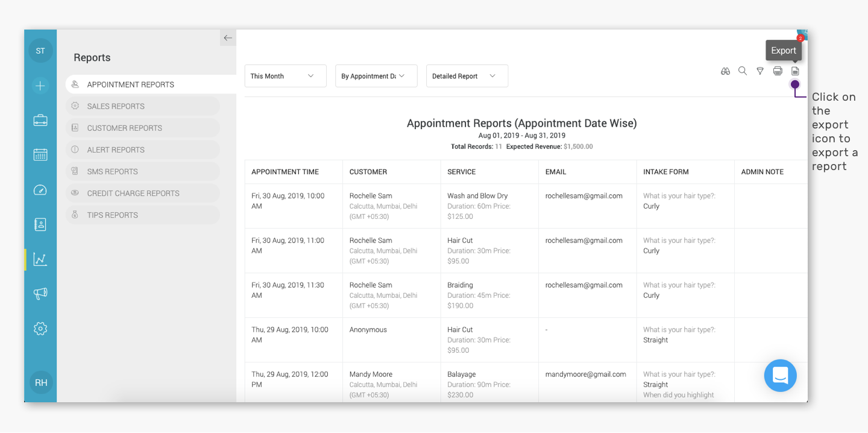The image size is (868, 433).
Task: Open the dashboard gauge icon
Action: pos(40,190)
